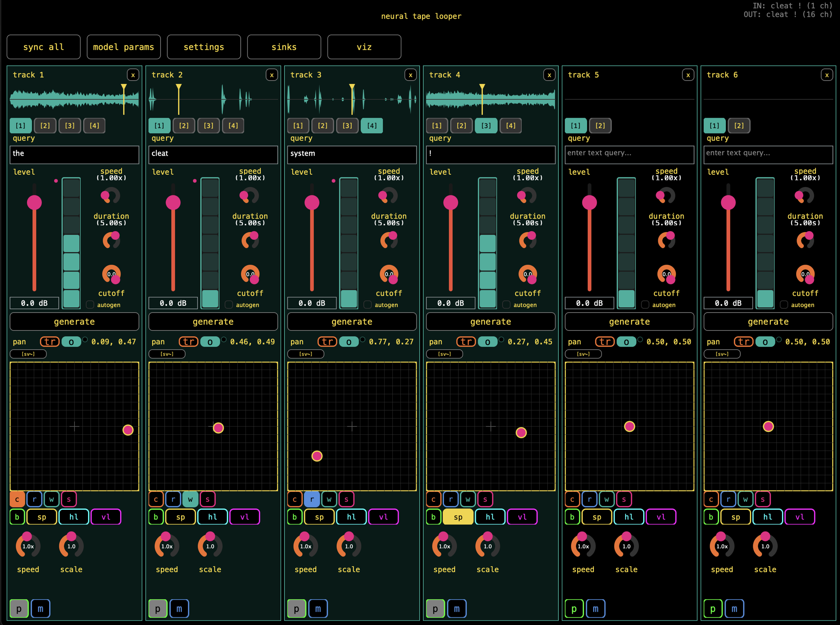Toggle the 'tr' pan mode on track 1
The height and width of the screenshot is (625, 840).
[49, 341]
